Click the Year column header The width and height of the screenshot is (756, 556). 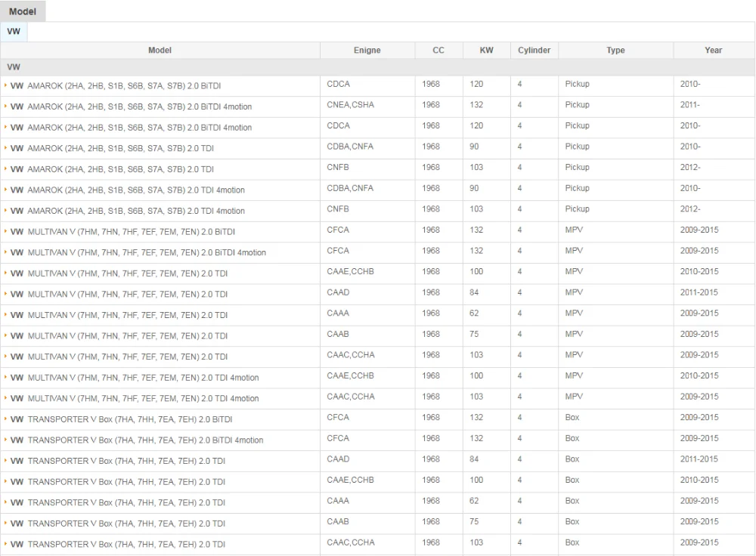pyautogui.click(x=714, y=50)
